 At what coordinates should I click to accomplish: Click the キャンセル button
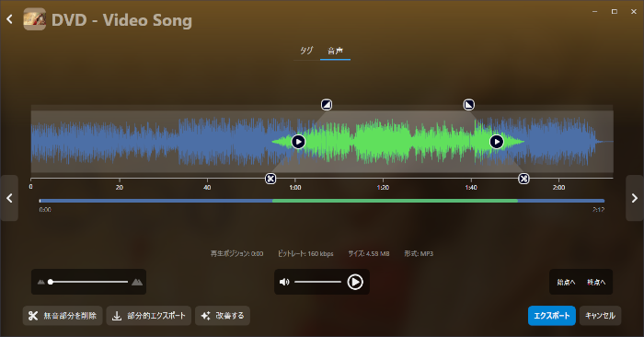600,316
